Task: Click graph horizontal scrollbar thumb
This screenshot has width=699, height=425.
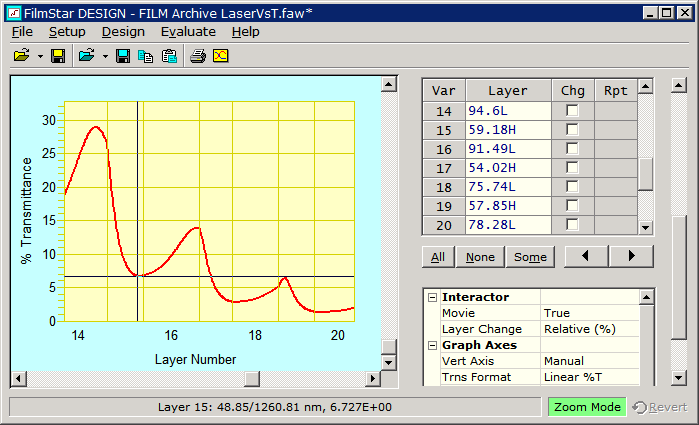Action: point(252,379)
